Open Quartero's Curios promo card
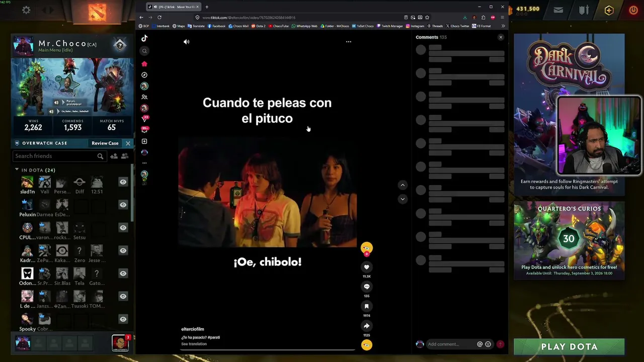The width and height of the screenshot is (644, 362). [x=569, y=240]
